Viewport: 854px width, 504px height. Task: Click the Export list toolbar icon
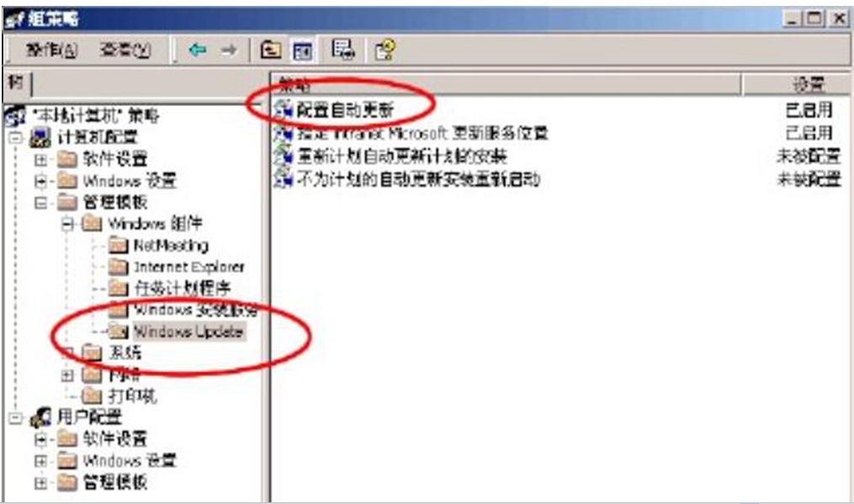[343, 50]
